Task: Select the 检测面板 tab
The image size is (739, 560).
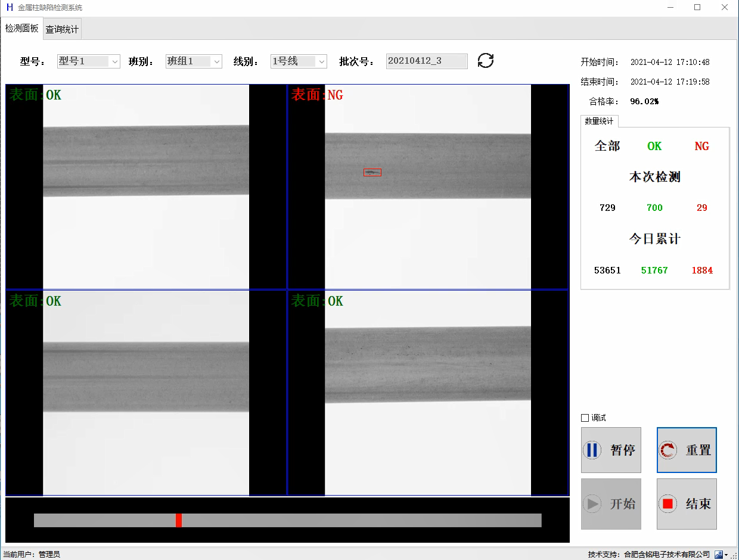Action: (21, 29)
